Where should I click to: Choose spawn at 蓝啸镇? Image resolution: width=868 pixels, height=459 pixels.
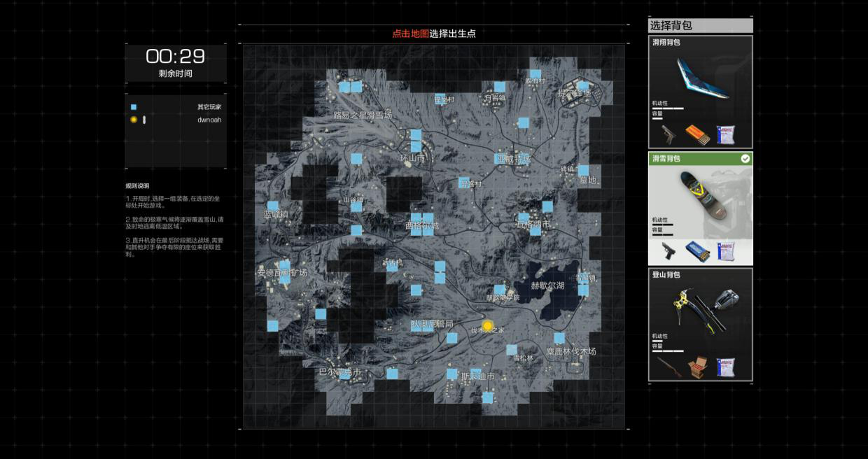(x=275, y=214)
